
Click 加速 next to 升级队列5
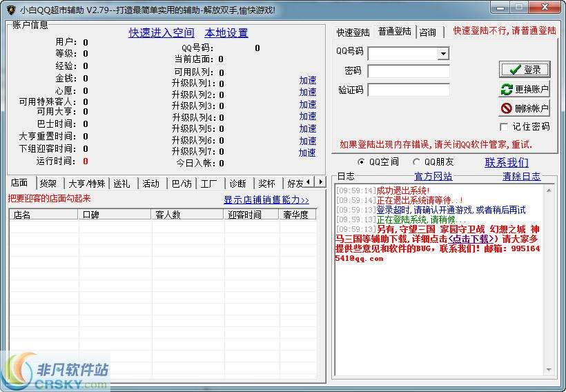pyautogui.click(x=308, y=129)
